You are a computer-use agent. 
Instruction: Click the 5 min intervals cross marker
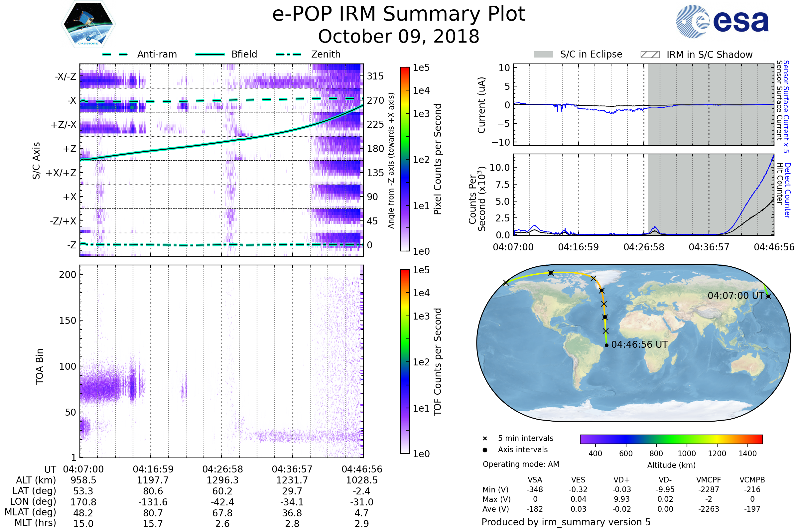(485, 439)
